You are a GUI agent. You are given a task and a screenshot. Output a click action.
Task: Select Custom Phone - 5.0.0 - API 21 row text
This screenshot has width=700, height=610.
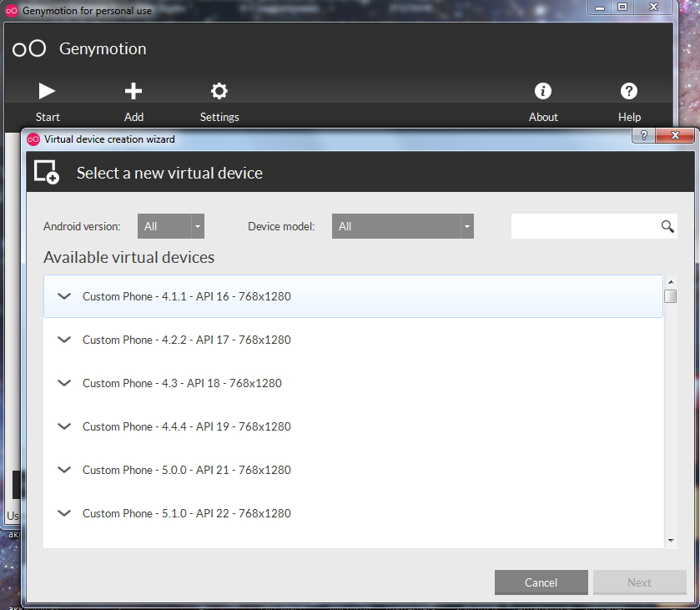coord(187,470)
